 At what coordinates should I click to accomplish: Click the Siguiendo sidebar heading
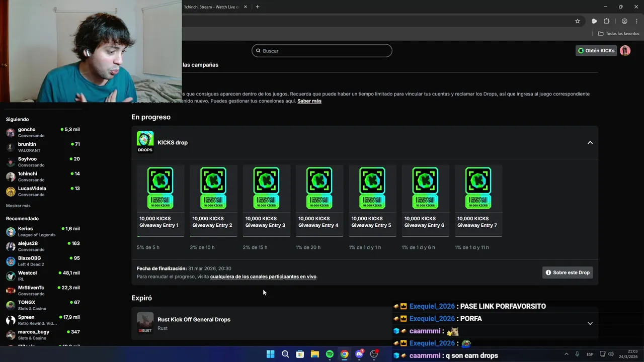click(17, 120)
